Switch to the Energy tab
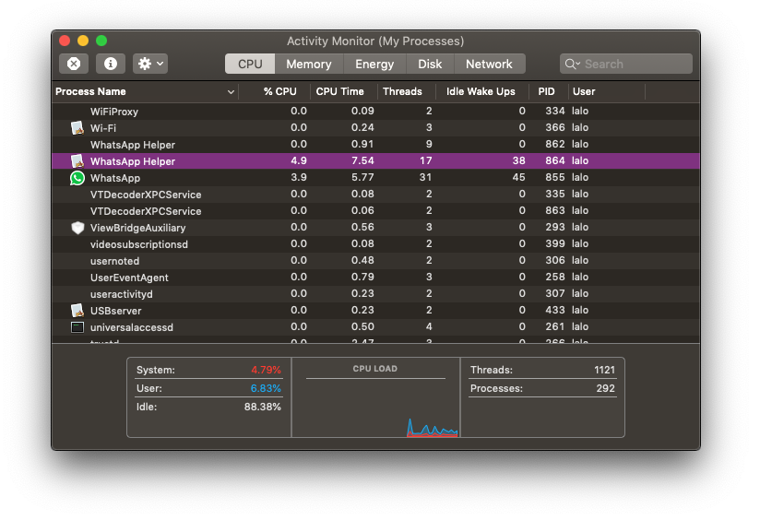 tap(374, 64)
